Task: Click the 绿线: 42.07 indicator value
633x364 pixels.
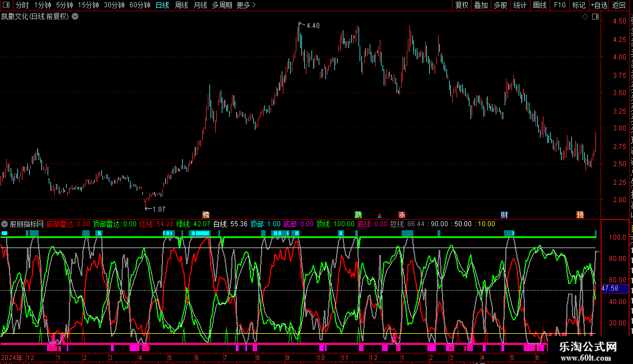Action: click(193, 224)
